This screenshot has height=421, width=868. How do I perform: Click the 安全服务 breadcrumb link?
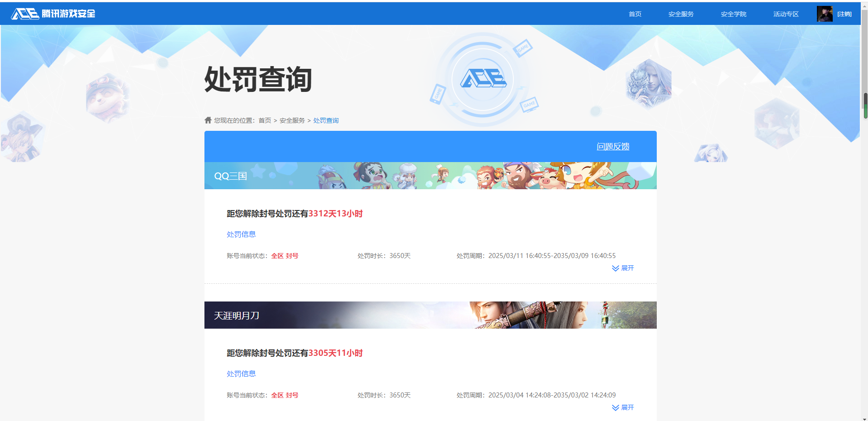click(x=292, y=120)
